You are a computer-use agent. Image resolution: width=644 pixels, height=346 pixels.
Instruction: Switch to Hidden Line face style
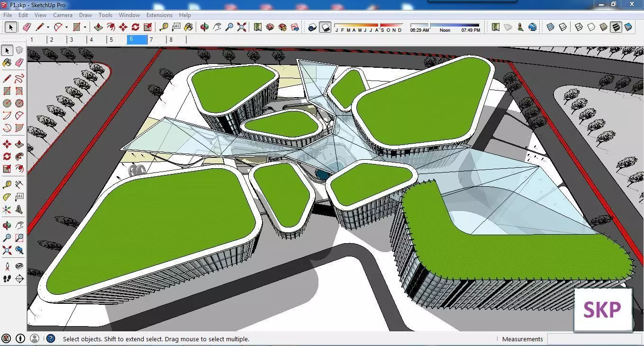(x=591, y=27)
